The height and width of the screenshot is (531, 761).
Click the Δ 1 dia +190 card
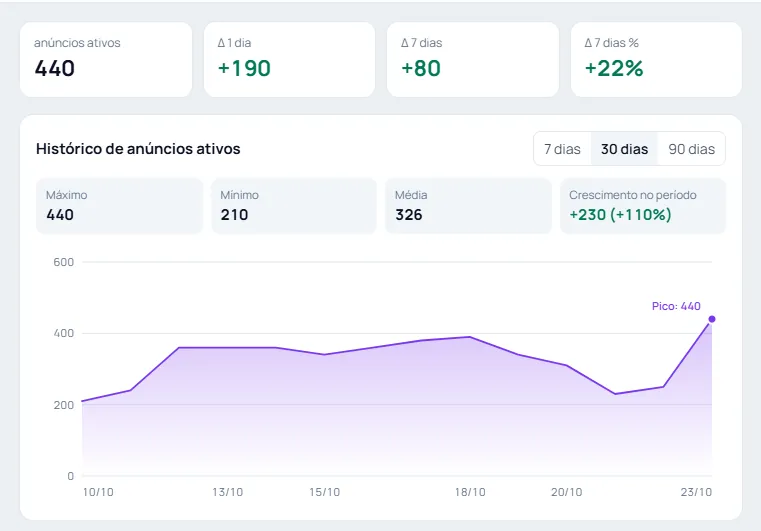click(289, 59)
